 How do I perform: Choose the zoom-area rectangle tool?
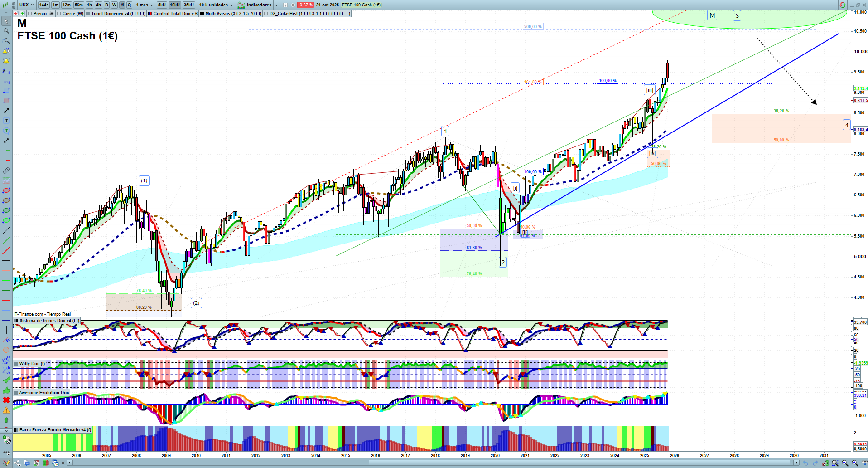6,41
